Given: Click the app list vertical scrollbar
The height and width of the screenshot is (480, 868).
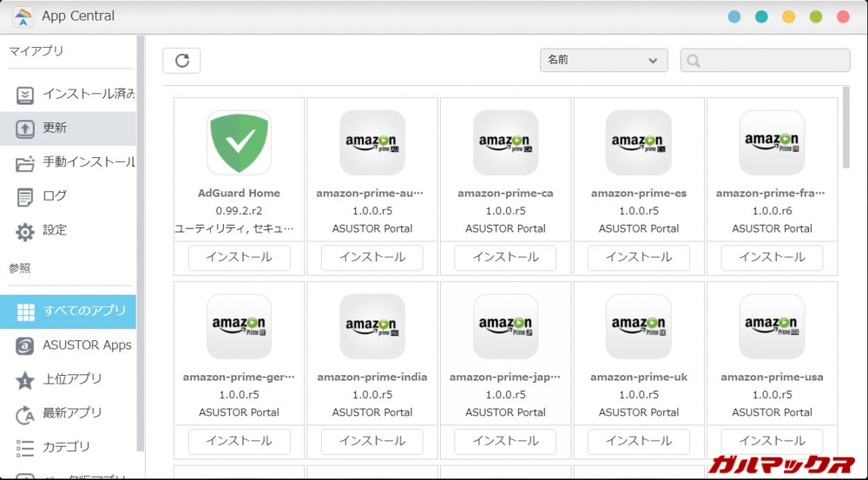Looking at the screenshot, I should (846, 130).
